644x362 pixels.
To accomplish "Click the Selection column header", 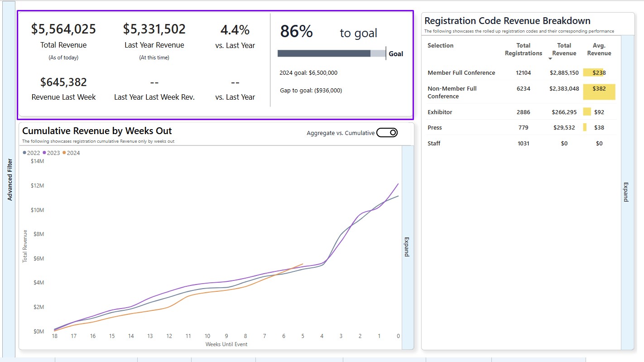I will [x=440, y=46].
